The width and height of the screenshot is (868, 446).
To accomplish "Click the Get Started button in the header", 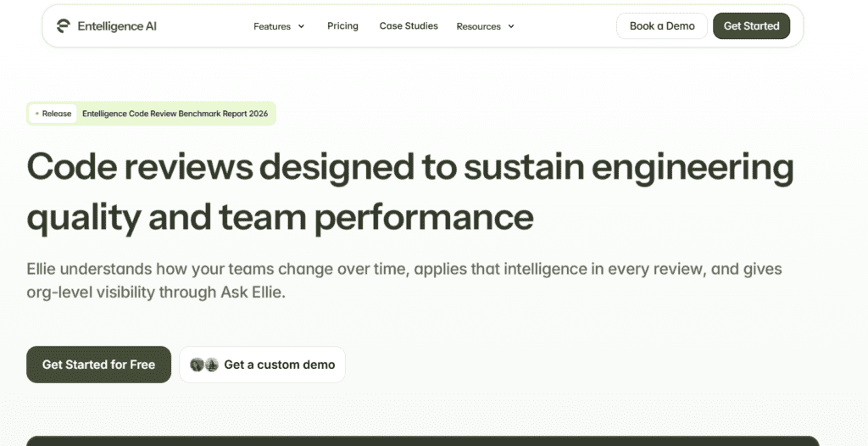I will [x=751, y=26].
